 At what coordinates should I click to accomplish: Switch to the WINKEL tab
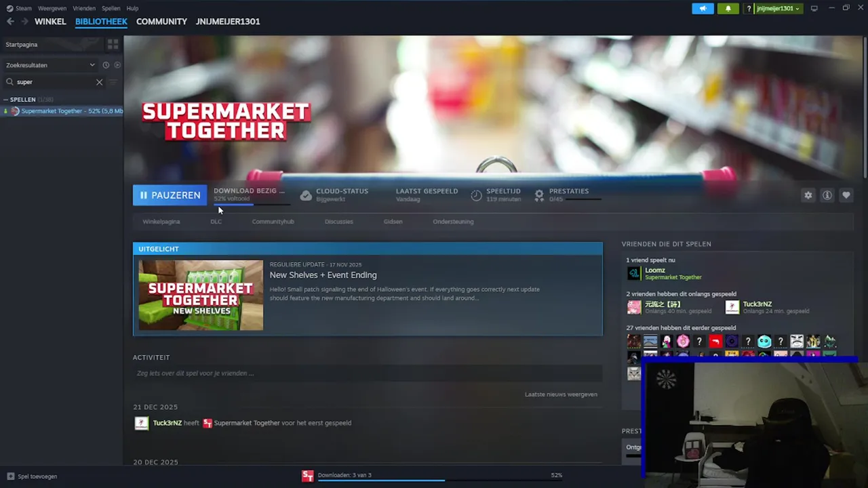coord(50,22)
